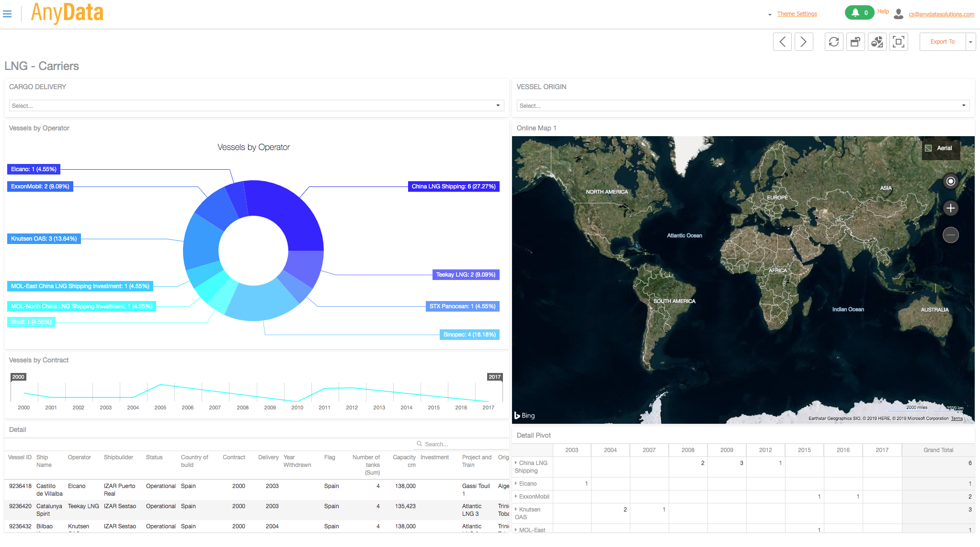Go to the previous dashboard page
The height and width of the screenshot is (547, 980).
click(x=782, y=42)
